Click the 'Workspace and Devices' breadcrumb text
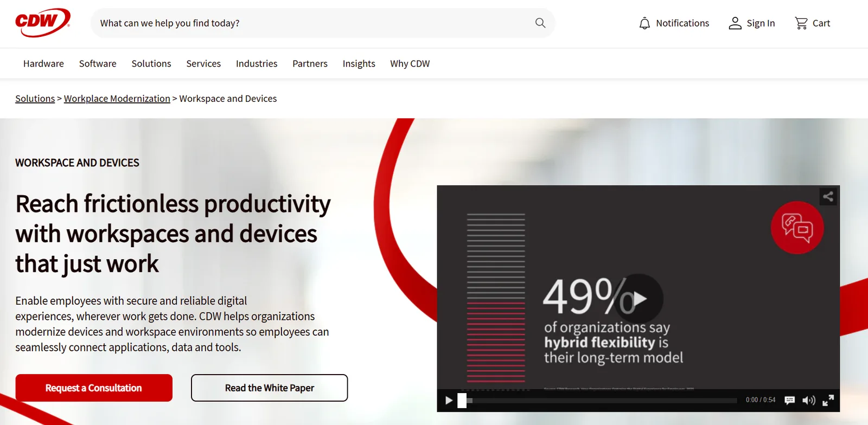The width and height of the screenshot is (868, 425). point(228,99)
